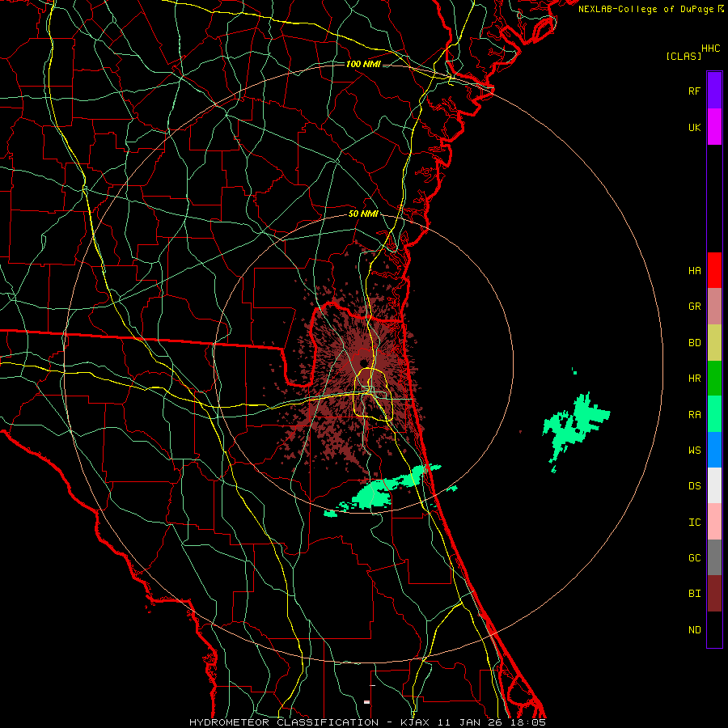Click the HR legend label
Viewport: 728px width, 728px height.
[694, 379]
